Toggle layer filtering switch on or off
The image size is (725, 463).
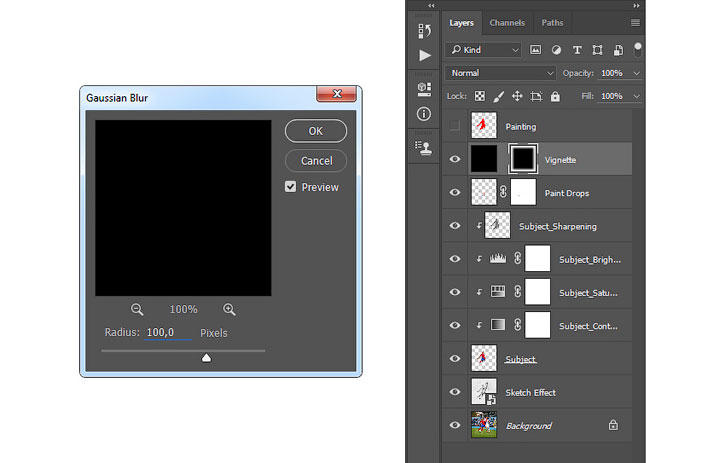pyautogui.click(x=638, y=49)
